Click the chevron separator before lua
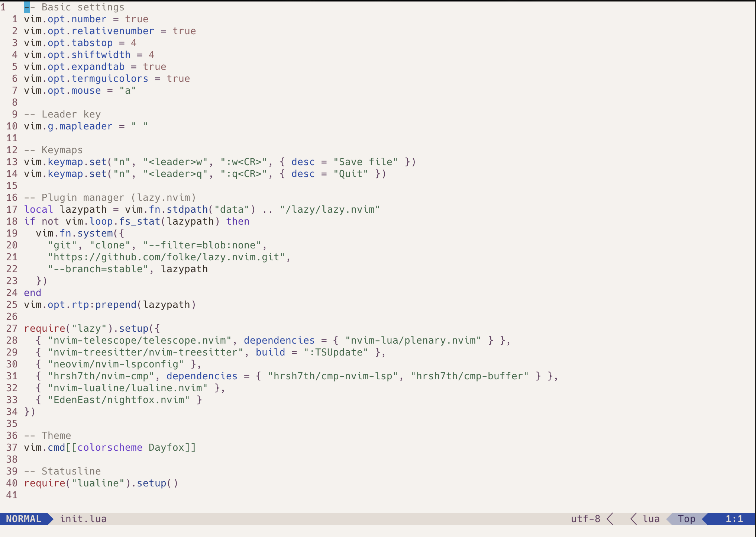This screenshot has width=756, height=537. (634, 519)
